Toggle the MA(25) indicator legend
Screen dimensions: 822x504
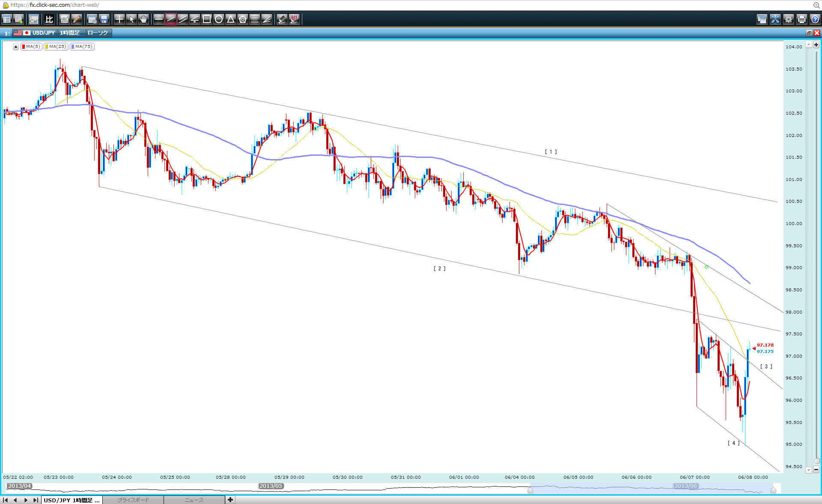pos(56,47)
